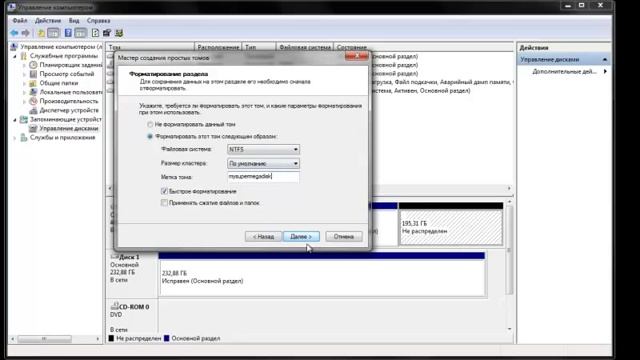This screenshot has width=640, height=360.
Task: Click the Службы и приложения icon
Action: [24, 138]
